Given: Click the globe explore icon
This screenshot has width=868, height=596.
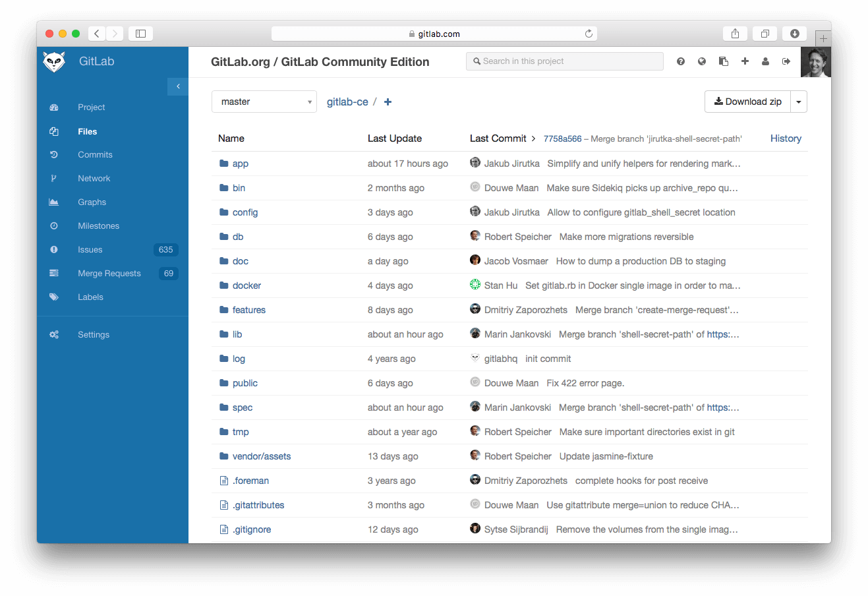Looking at the screenshot, I should [x=702, y=61].
